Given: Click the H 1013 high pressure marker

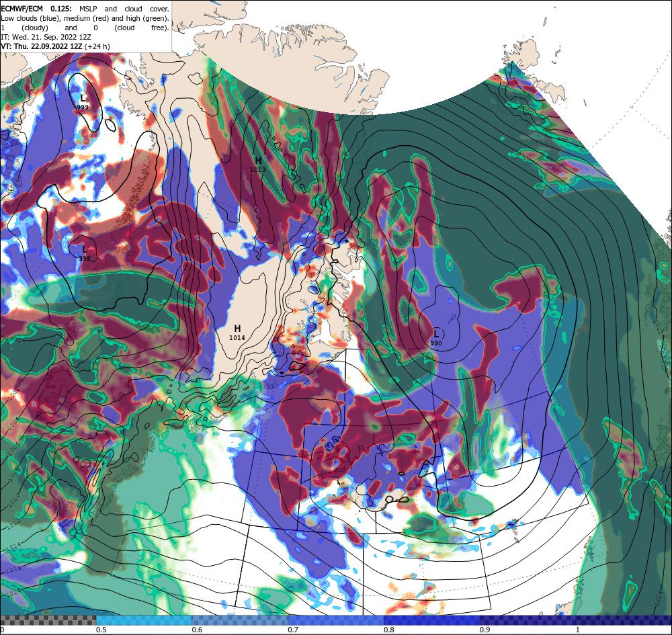Looking at the screenshot, I should 258,165.
